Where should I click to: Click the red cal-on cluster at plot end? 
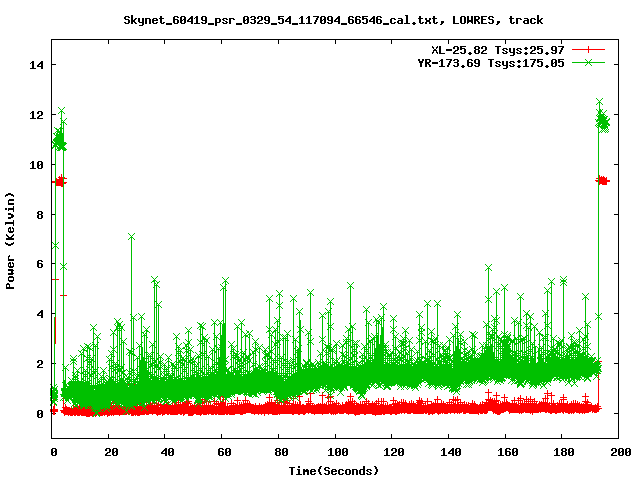[x=602, y=180]
